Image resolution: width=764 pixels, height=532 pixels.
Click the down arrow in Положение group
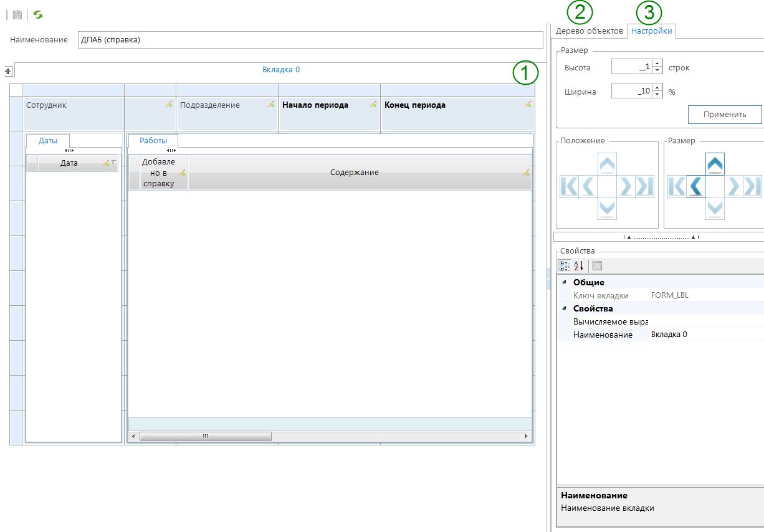pyautogui.click(x=607, y=207)
